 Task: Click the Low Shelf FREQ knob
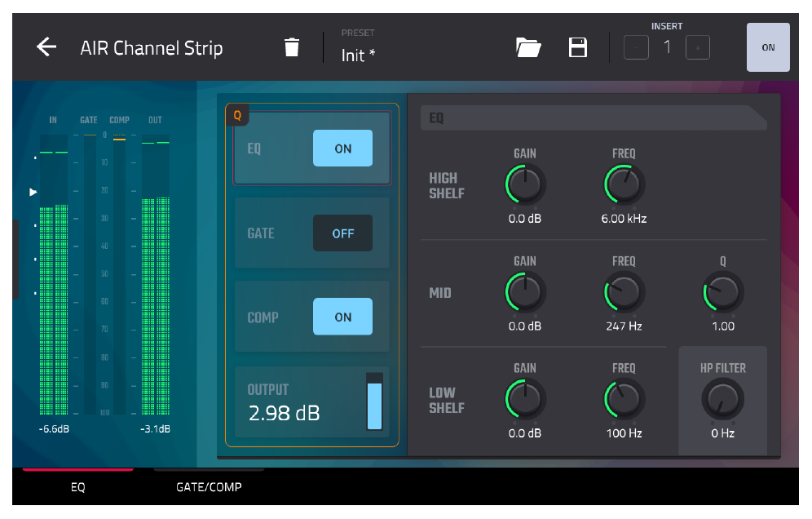[624, 399]
